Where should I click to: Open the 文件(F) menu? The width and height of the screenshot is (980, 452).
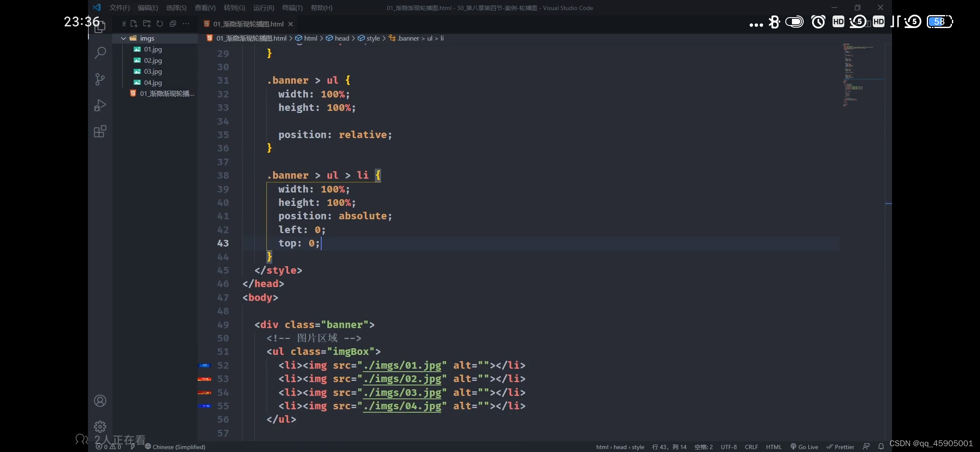119,8
